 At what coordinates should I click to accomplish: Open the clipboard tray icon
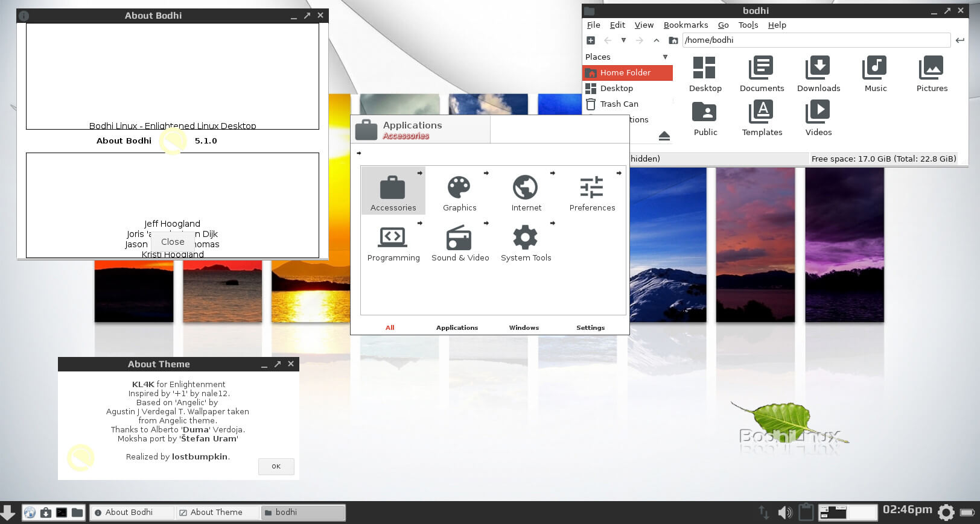tap(806, 512)
